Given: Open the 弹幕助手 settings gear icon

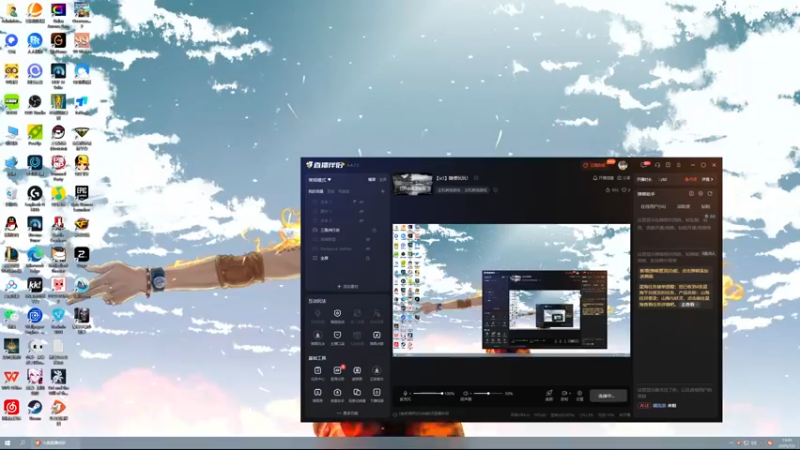Looking at the screenshot, I should 701,194.
